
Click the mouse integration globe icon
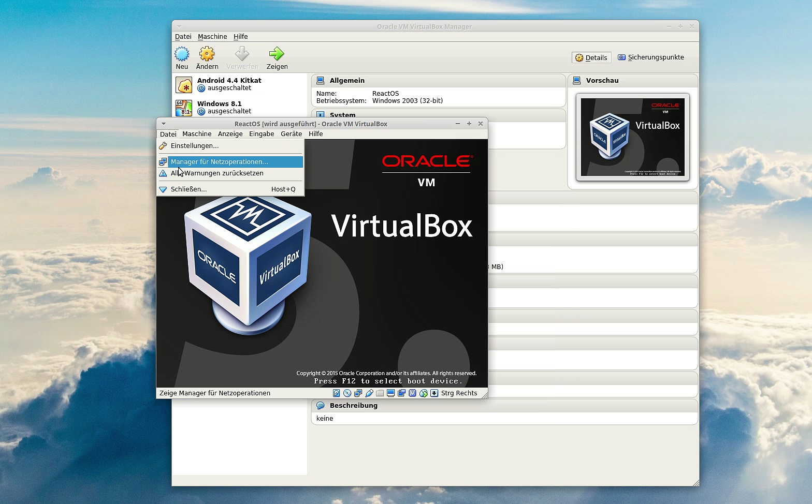424,393
